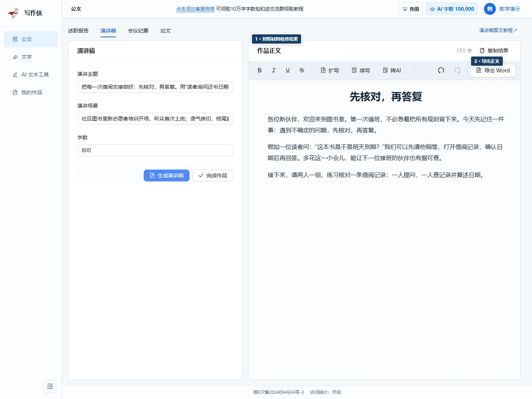Click the 湘ICP备2024094924号-3 footer link
The image size is (532, 399).
point(279,392)
